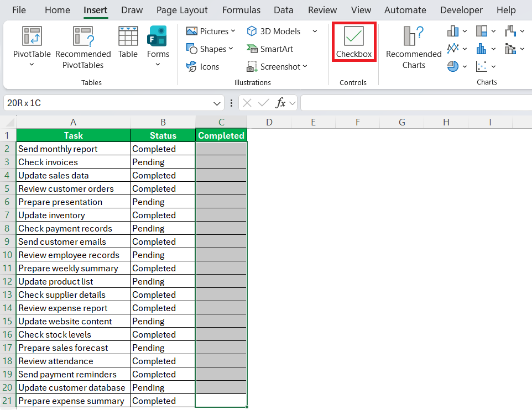532x410 pixels.
Task: Open the Developer tab
Action: [461, 10]
